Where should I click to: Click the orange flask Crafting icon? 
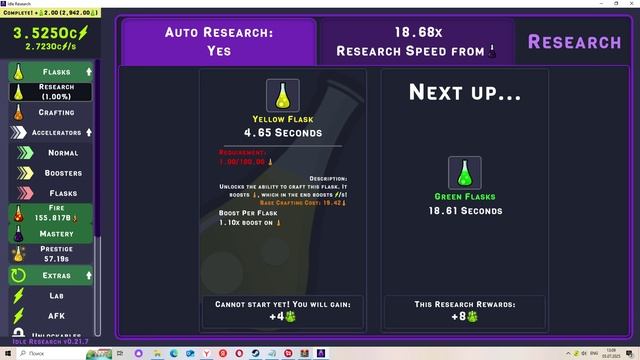tap(18, 112)
